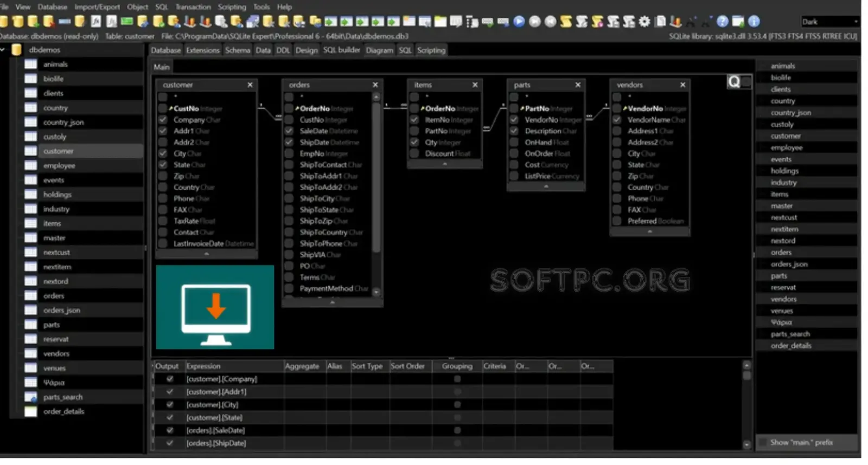Uncheck Description in parts table
This screenshot has width=868, height=465.
click(514, 131)
